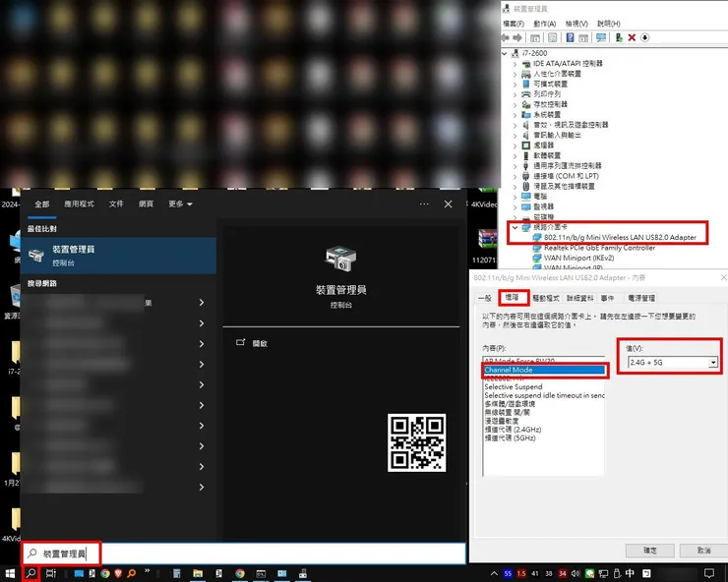Screen dimensions: 728x582
Task: Click the scan for hardware changes icon
Action: point(601,37)
